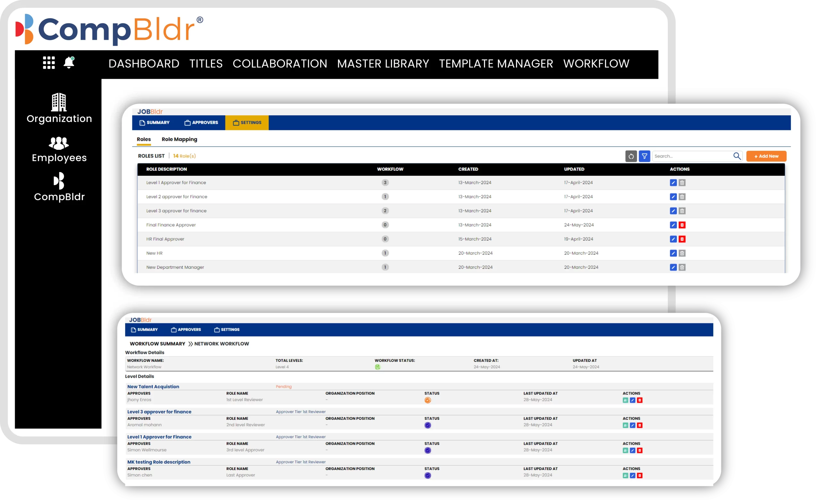
Task: Switch to APPROVERS tab in roles panel
Action: click(x=201, y=123)
